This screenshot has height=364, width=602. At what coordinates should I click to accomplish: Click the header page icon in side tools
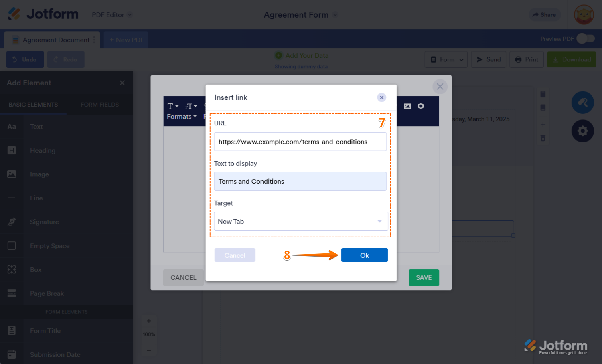543,94
